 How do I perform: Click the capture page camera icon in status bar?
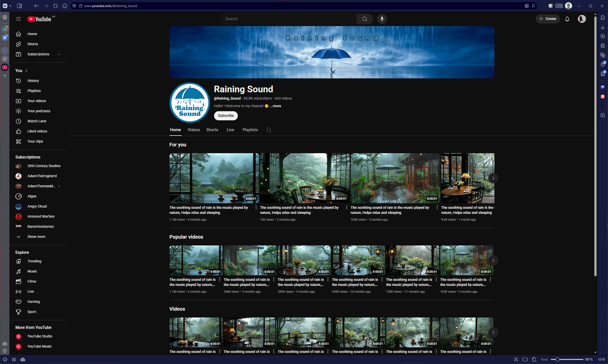pyautogui.click(x=516, y=359)
